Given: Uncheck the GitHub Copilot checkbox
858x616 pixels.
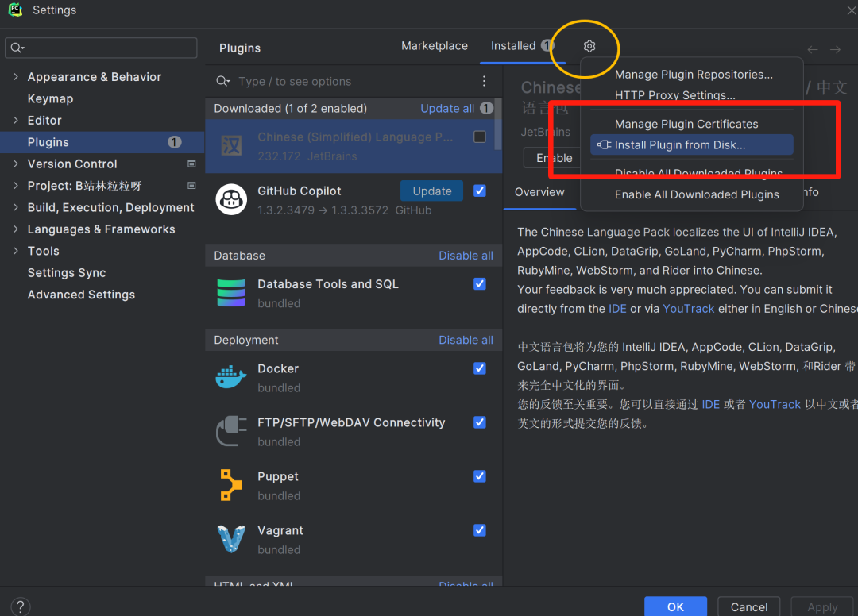Looking at the screenshot, I should [x=479, y=191].
